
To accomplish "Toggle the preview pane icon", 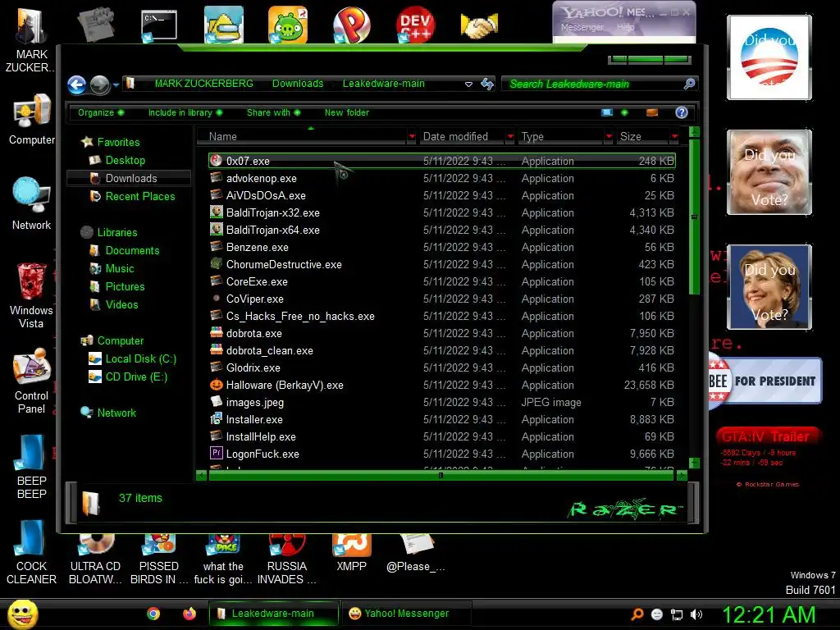I will 652,112.
